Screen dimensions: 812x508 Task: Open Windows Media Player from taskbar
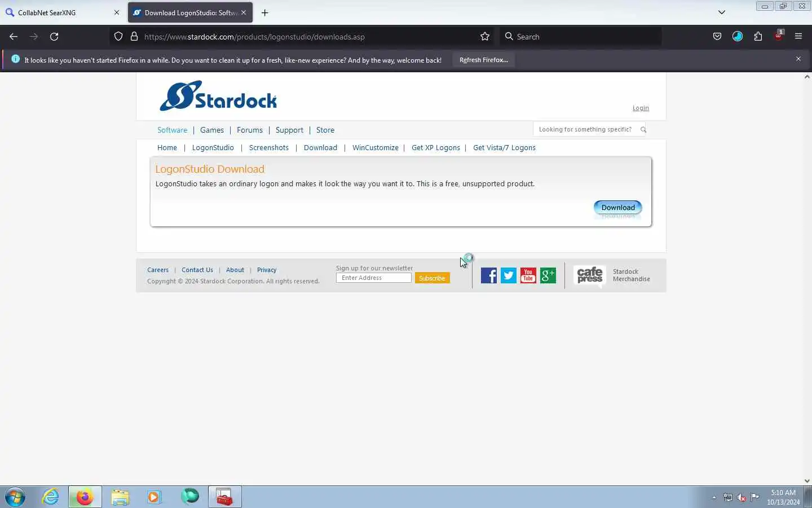point(154,497)
